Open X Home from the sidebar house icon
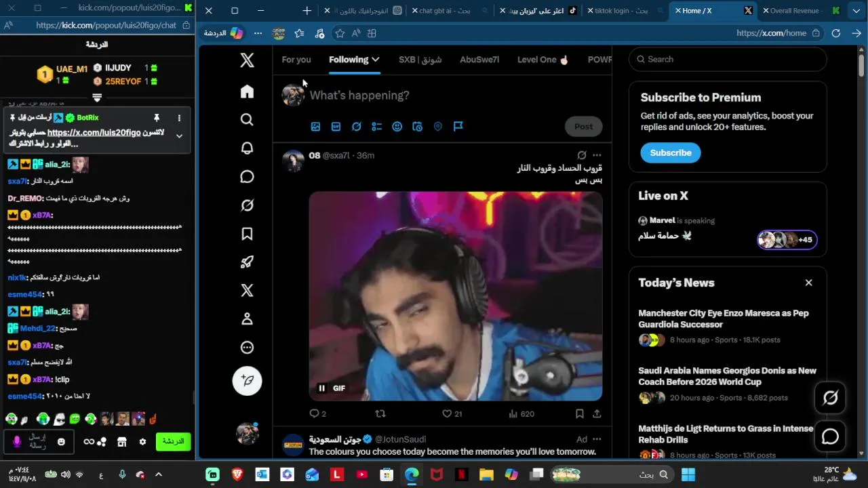Viewport: 868px width, 488px height. (x=247, y=91)
